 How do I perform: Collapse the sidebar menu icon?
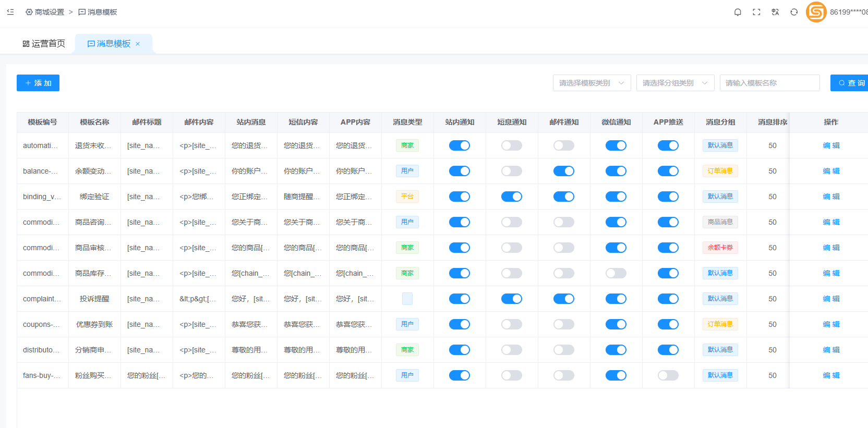coord(10,12)
